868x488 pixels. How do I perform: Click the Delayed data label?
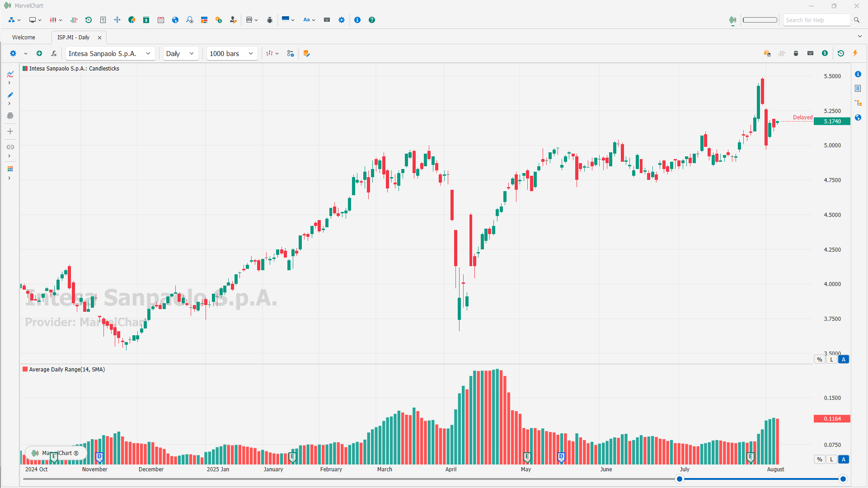tap(802, 117)
